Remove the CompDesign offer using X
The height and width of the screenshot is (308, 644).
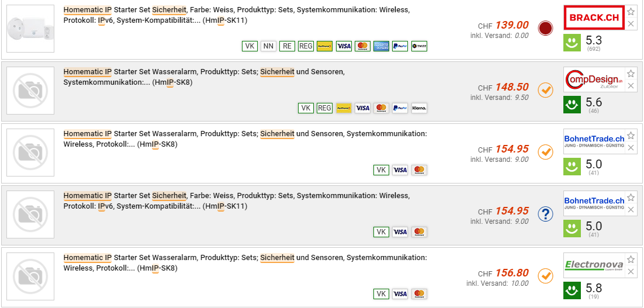(631, 86)
